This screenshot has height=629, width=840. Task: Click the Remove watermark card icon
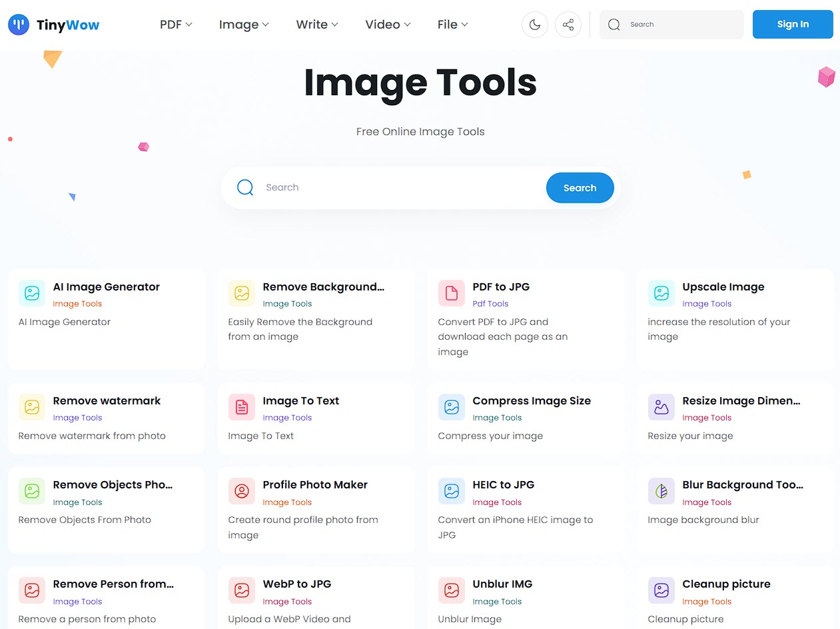[x=32, y=407]
